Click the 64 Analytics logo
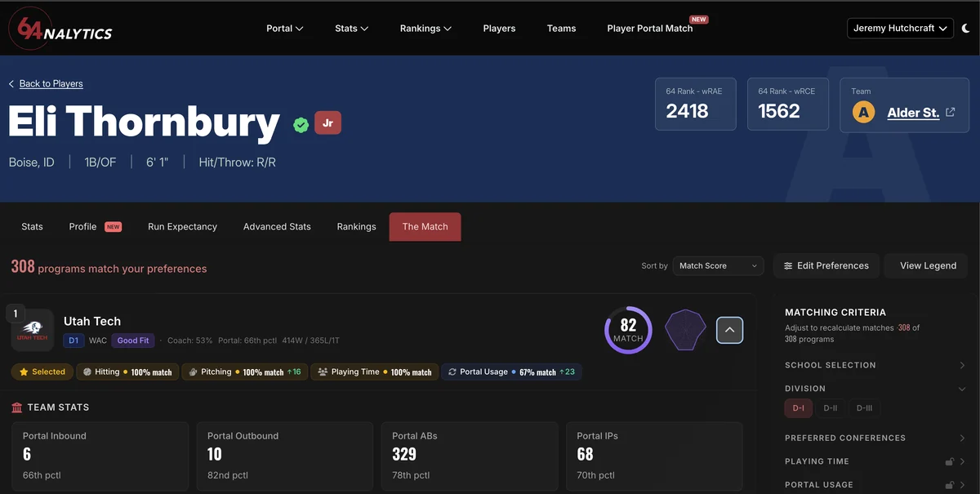 click(60, 29)
